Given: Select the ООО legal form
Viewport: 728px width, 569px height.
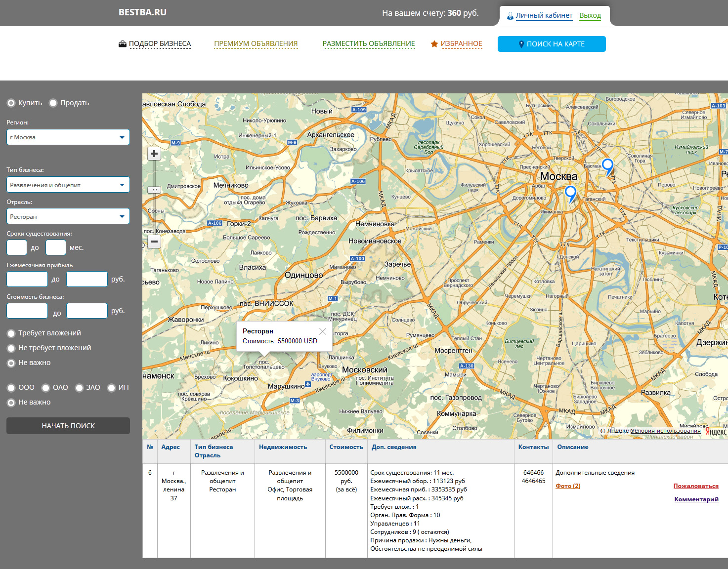Looking at the screenshot, I should (11, 388).
